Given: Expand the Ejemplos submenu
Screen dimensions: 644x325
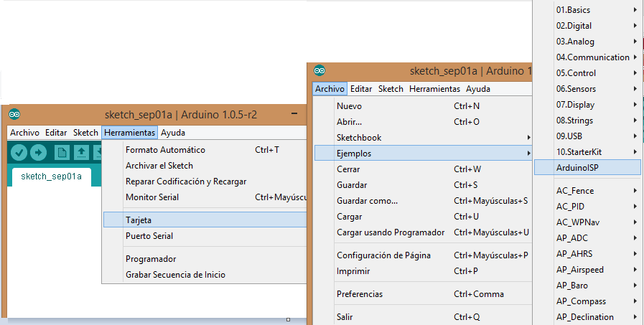Looking at the screenshot, I should point(423,154).
